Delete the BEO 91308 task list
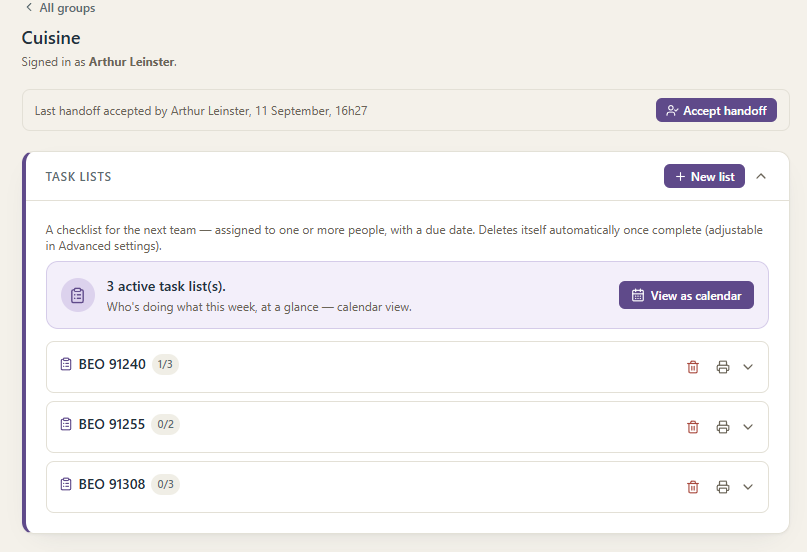This screenshot has width=807, height=552. 693,487
